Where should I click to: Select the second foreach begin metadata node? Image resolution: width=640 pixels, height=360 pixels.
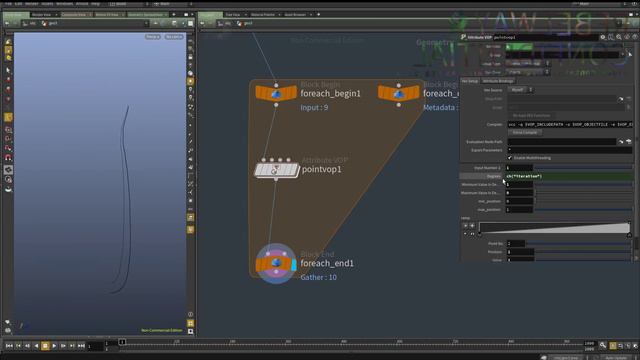click(398, 93)
